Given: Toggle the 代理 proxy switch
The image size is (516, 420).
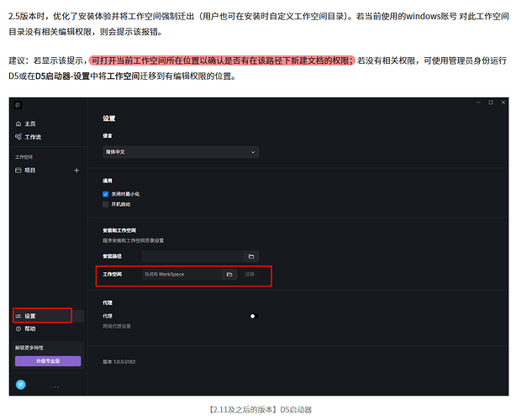Looking at the screenshot, I should pos(251,316).
